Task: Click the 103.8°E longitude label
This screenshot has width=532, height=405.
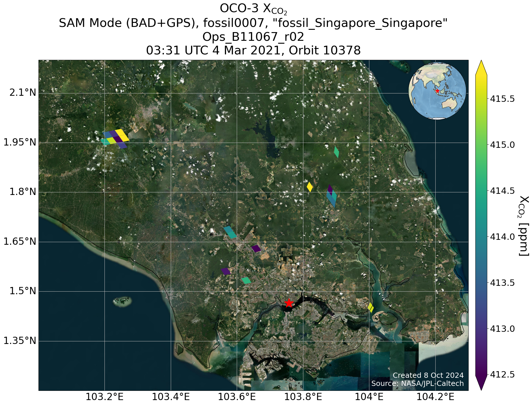Action: pyautogui.click(x=303, y=397)
